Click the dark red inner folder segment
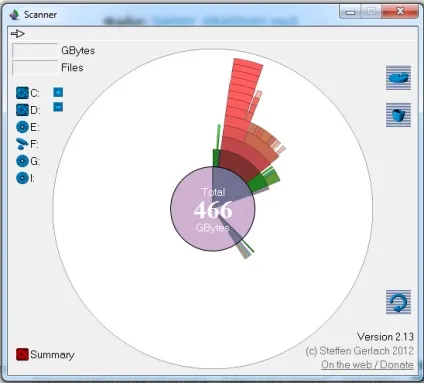Viewport: 424px width, 383px height. pos(240,165)
